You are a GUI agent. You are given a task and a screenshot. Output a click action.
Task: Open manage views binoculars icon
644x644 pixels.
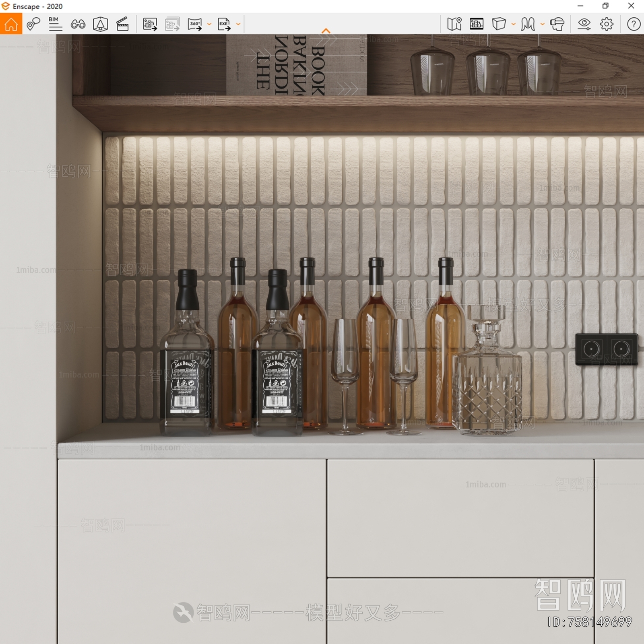78,24
